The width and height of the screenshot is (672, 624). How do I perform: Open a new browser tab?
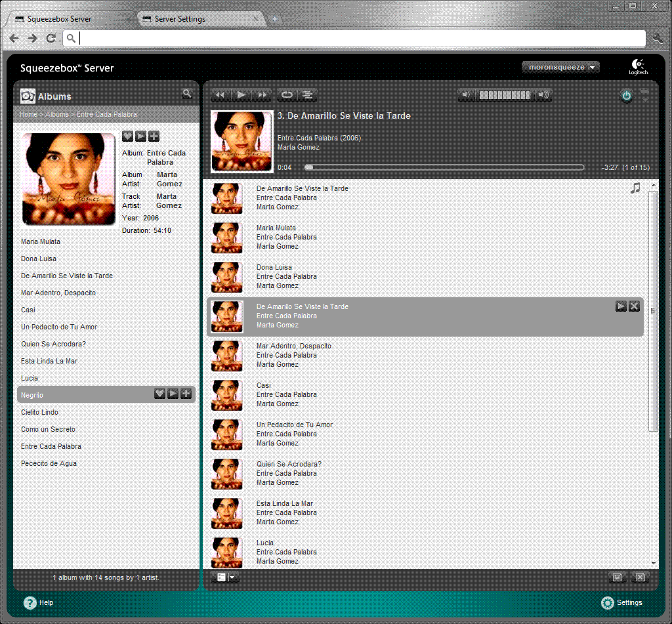coord(275,19)
